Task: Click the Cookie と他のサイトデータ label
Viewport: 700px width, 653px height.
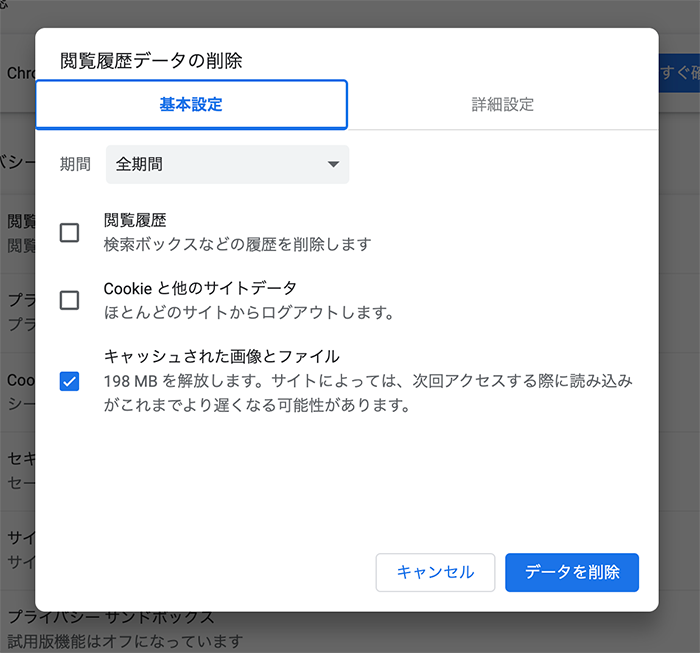Action: (200, 288)
